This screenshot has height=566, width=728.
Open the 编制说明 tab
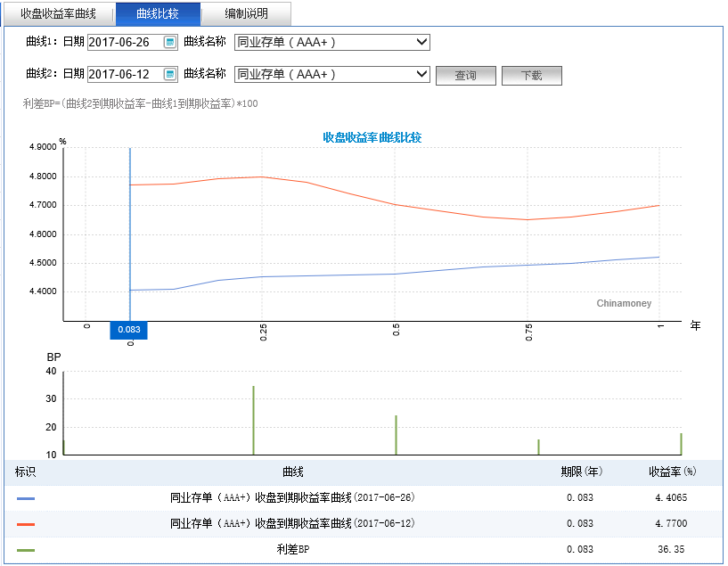coord(247,13)
